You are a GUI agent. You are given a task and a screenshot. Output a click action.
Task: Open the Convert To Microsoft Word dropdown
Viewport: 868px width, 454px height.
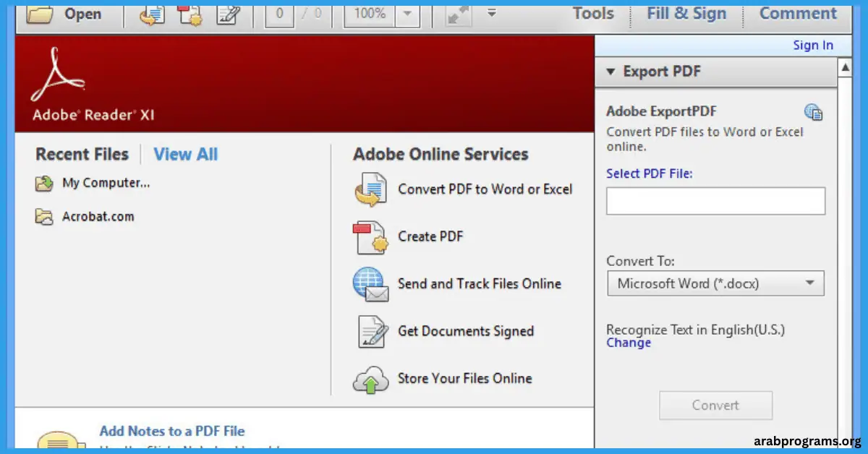coord(715,283)
